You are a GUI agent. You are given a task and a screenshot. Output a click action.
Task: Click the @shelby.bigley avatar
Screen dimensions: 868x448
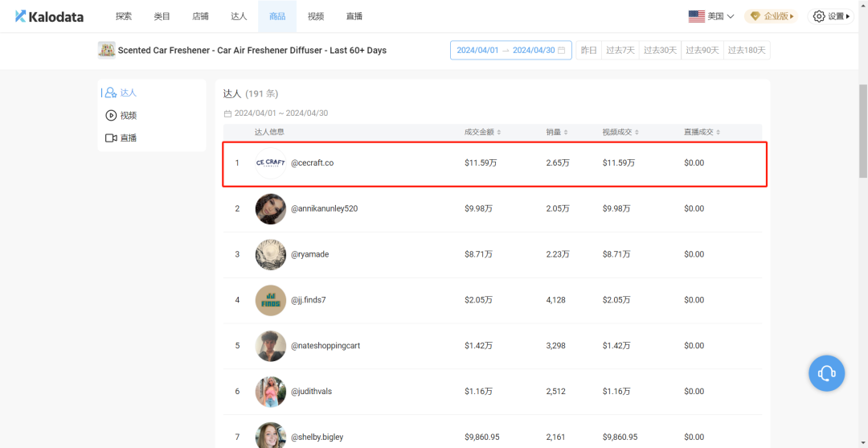[271, 435]
